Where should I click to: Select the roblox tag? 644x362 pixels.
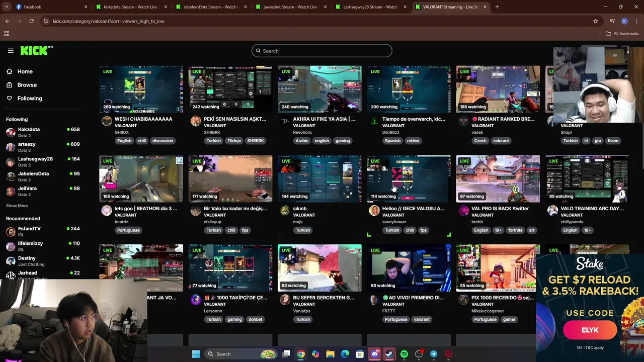point(413,141)
